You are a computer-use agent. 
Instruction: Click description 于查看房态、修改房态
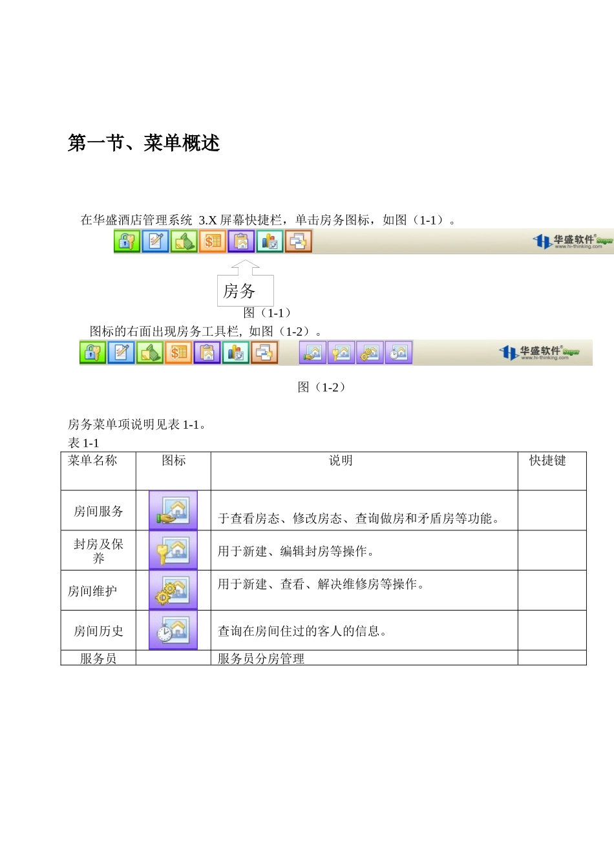click(360, 519)
